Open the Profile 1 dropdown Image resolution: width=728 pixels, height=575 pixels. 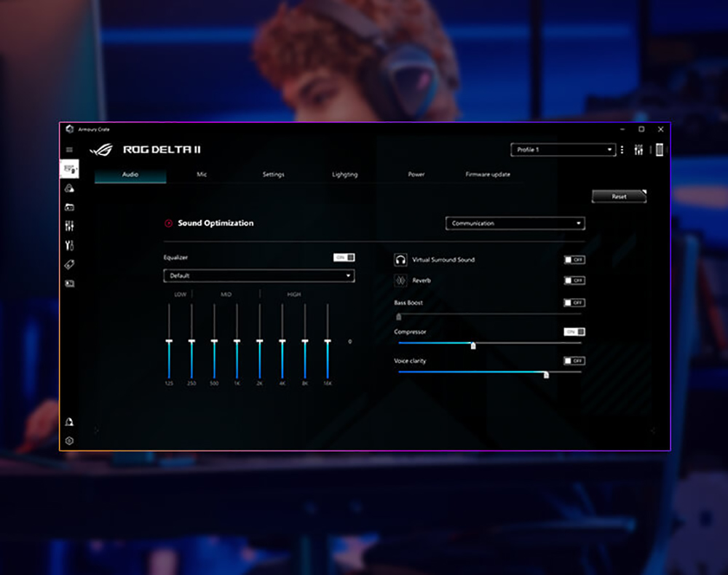[563, 150]
